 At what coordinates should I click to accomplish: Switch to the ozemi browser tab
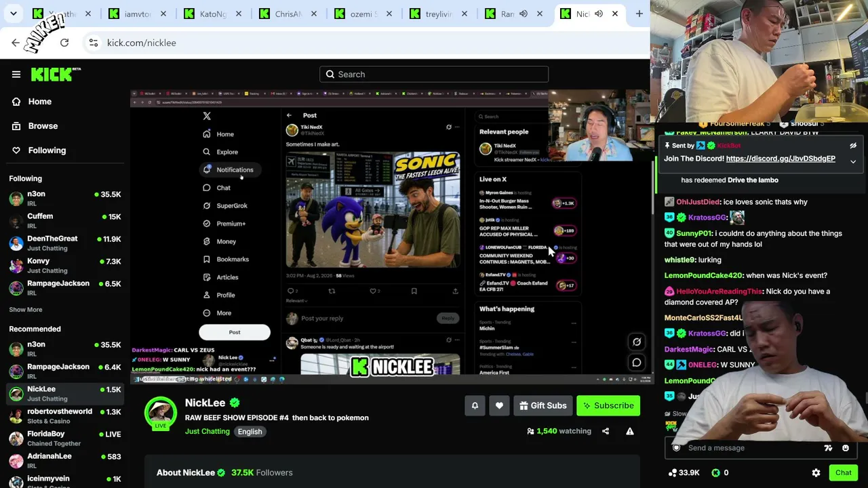(x=363, y=14)
